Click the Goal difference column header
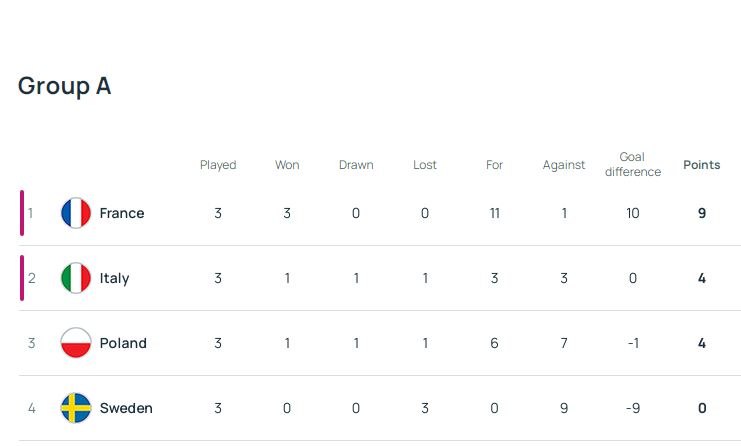741x446 pixels. coord(633,164)
